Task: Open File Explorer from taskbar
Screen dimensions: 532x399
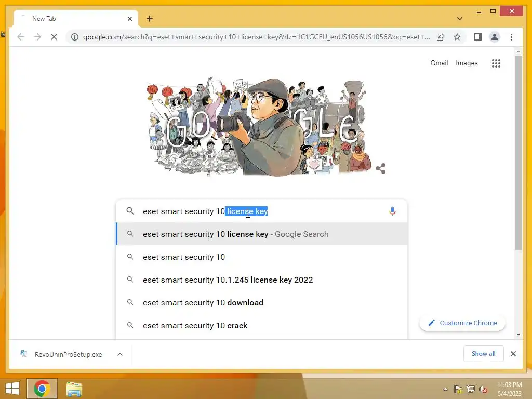Action: [74, 389]
